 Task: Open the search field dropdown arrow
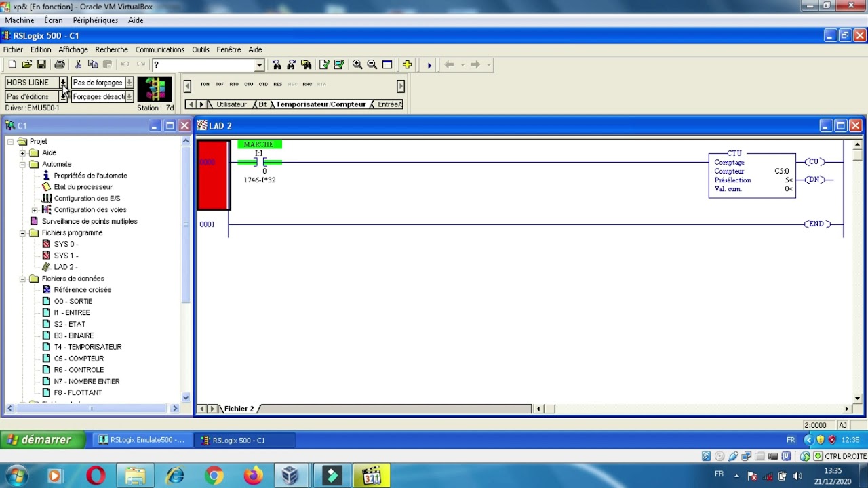pyautogui.click(x=259, y=65)
